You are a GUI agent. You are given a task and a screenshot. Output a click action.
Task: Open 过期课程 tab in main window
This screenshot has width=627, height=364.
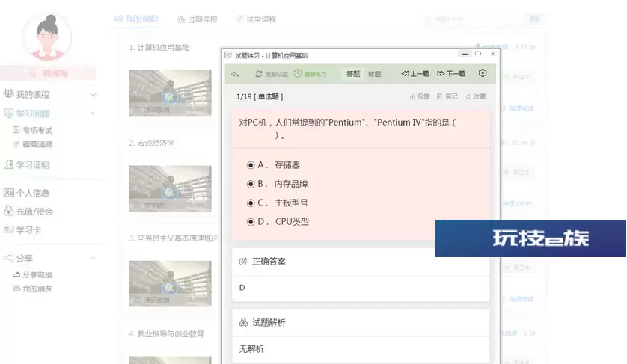(198, 19)
